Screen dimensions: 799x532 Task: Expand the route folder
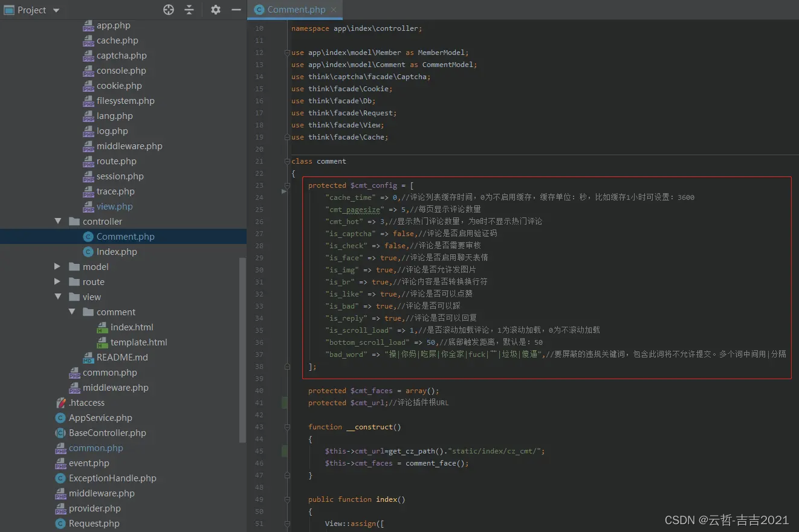[x=57, y=282]
